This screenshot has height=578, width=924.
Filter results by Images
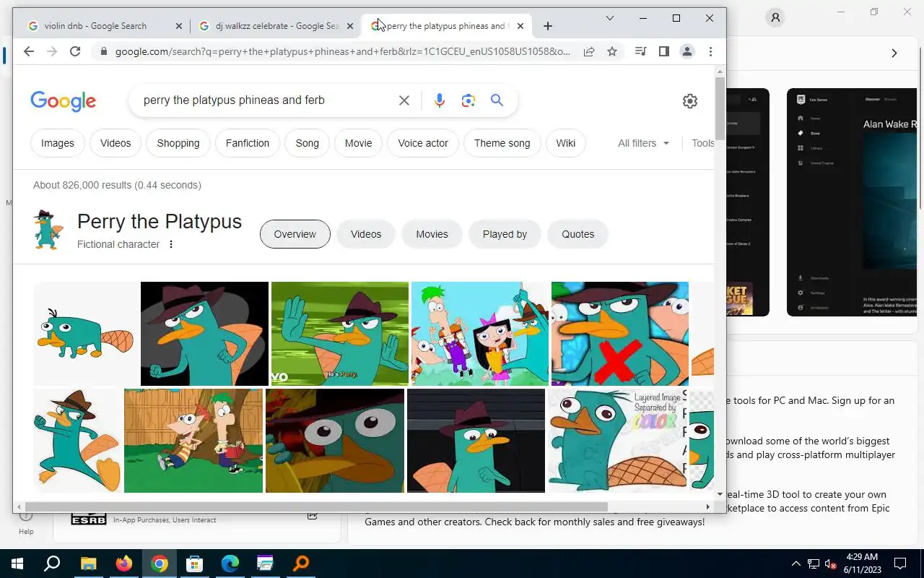58,143
